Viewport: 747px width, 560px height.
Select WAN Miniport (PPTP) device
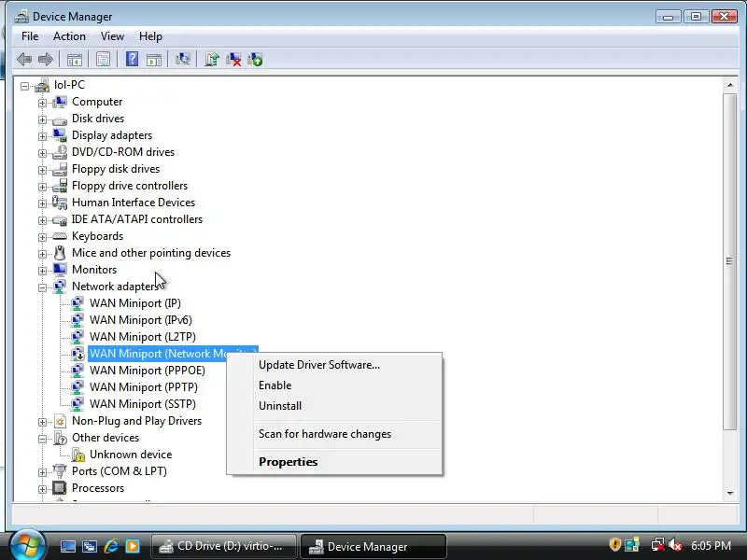[144, 387]
